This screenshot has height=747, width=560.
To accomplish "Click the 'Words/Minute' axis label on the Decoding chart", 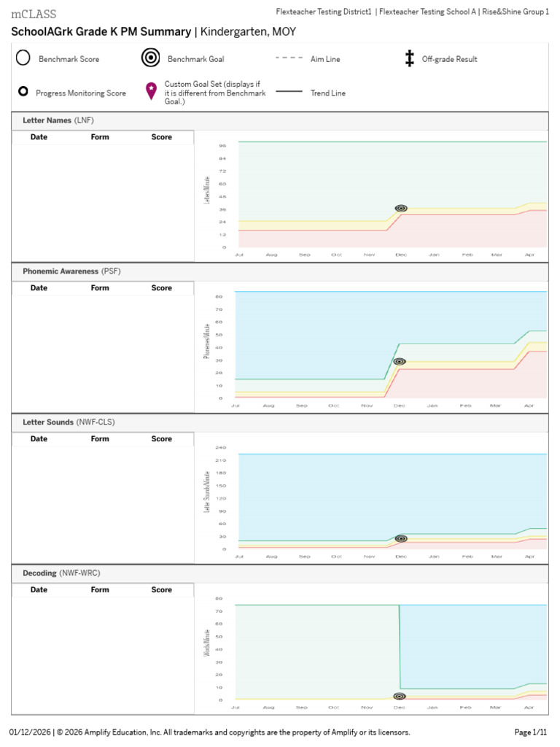I will coord(206,643).
